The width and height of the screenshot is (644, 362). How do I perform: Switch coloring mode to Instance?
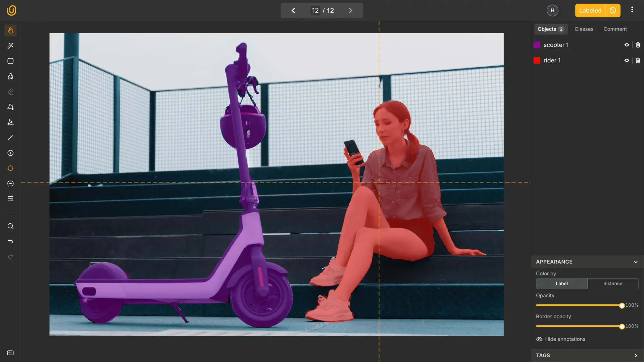tap(613, 283)
